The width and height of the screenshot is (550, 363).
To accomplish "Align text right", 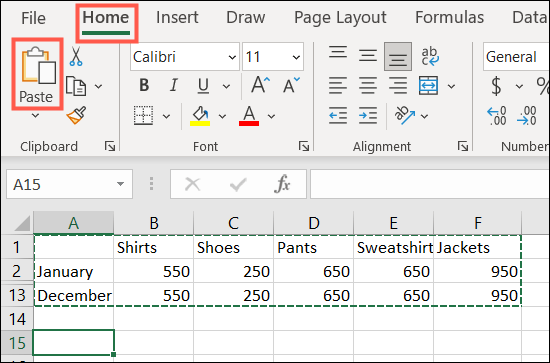I will pyautogui.click(x=398, y=86).
